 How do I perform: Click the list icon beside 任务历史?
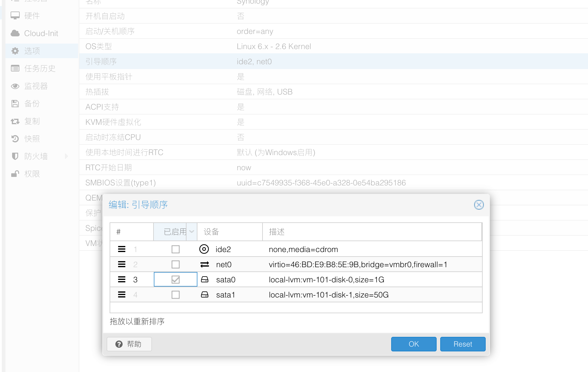pyautogui.click(x=15, y=68)
